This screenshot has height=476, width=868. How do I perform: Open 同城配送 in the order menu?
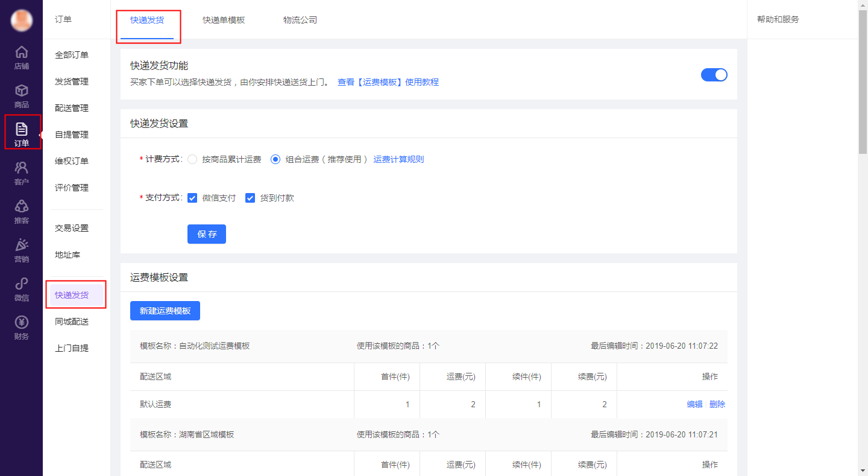[72, 322]
